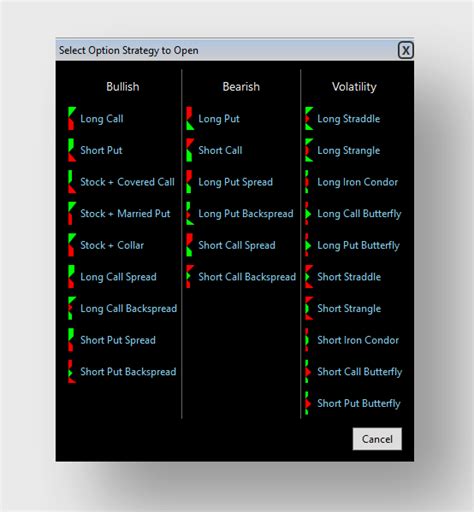This screenshot has width=474, height=512.
Task: Click the Stock + Collar payoff icon
Action: pyautogui.click(x=72, y=245)
